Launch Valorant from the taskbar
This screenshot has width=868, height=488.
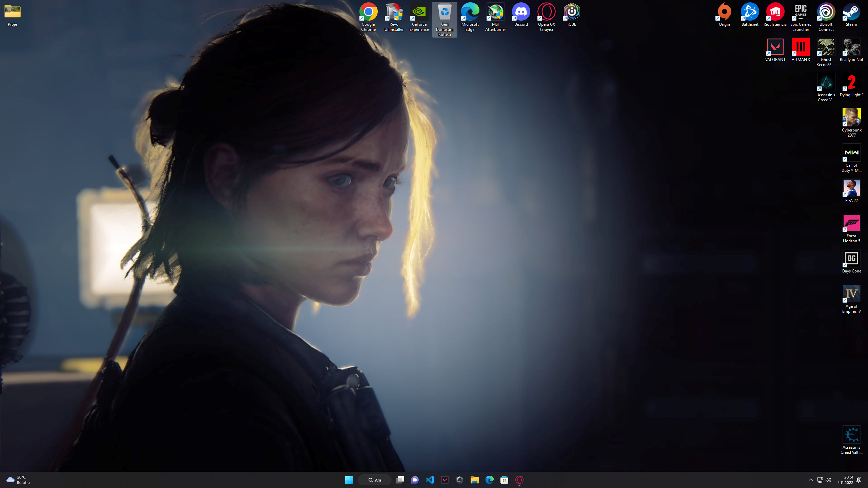[445, 480]
